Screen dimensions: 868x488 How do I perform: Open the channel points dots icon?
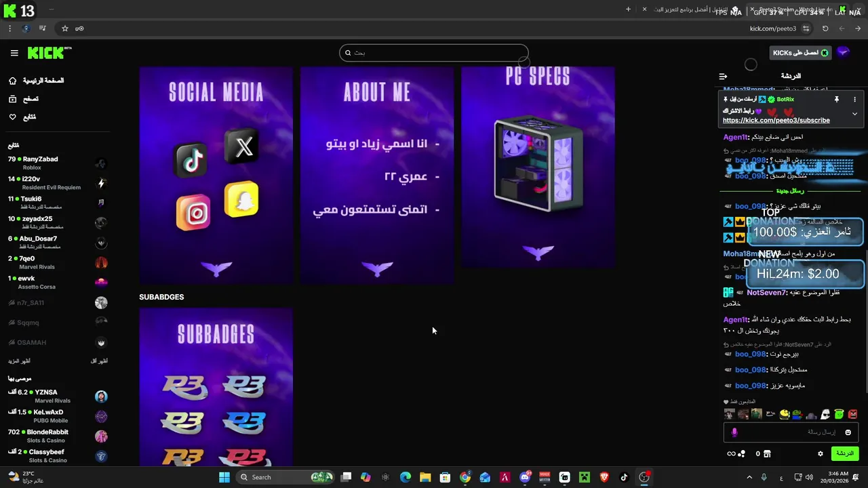point(742,453)
